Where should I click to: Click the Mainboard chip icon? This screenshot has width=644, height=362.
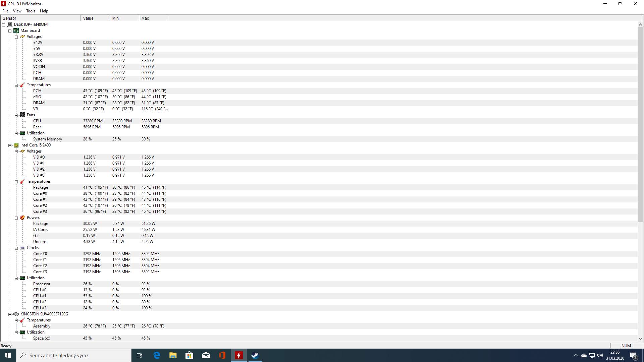16,31
